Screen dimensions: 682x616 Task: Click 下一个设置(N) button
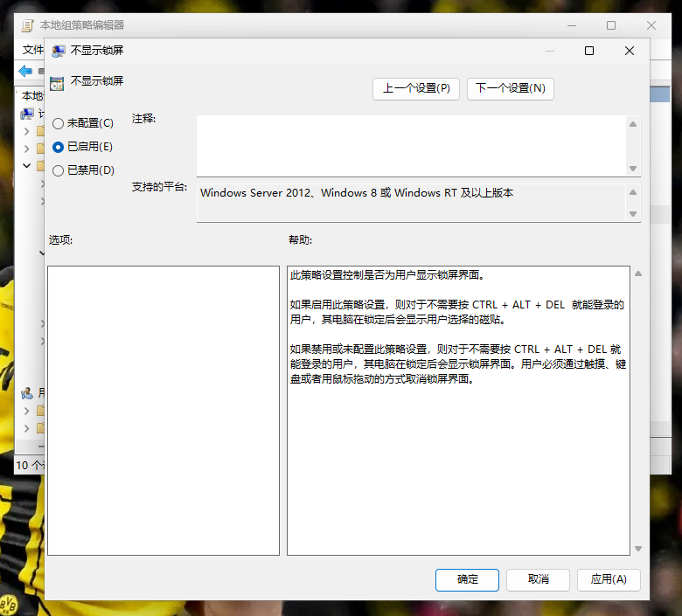[511, 88]
